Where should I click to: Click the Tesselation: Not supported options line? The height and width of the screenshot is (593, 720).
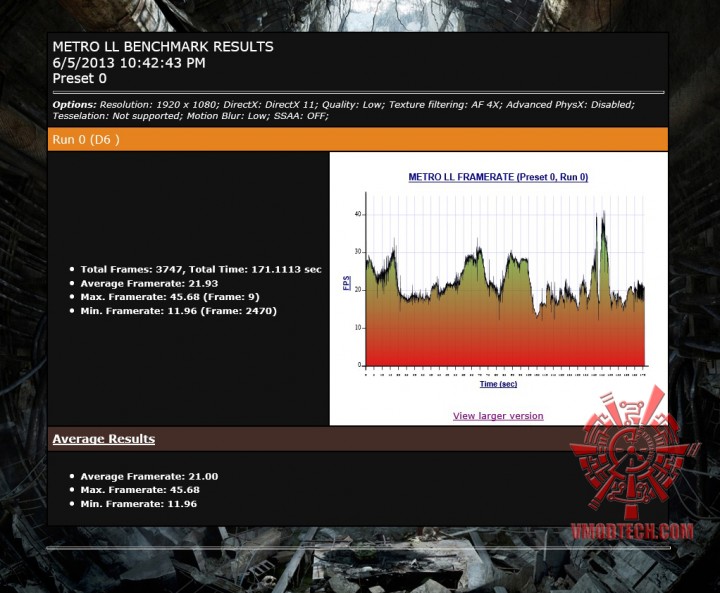(x=191, y=116)
